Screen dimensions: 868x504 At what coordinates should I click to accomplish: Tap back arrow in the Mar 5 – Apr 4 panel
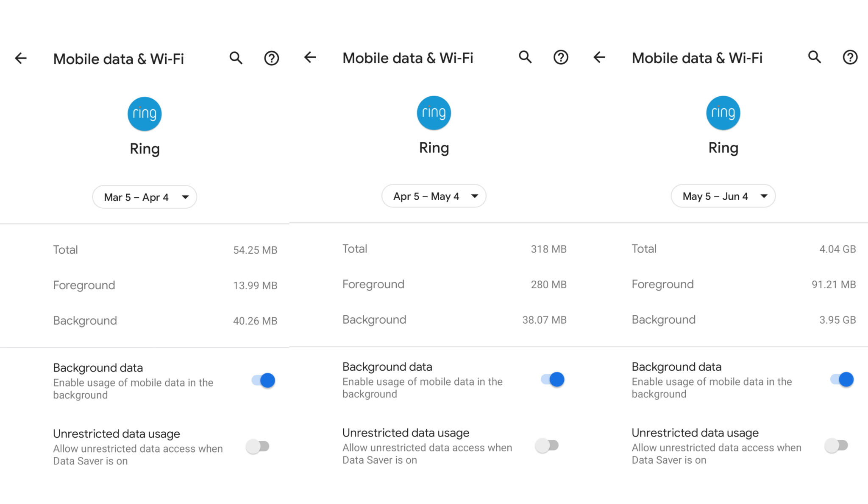(21, 59)
